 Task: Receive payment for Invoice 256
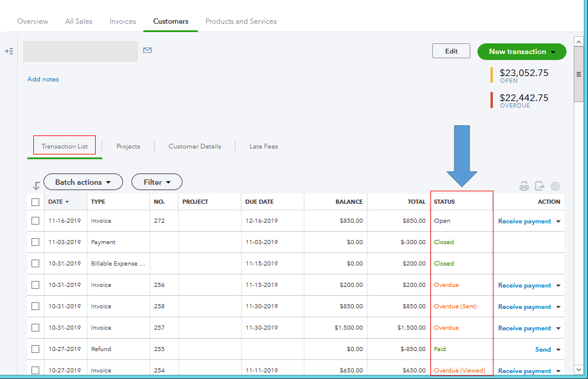pyautogui.click(x=524, y=285)
